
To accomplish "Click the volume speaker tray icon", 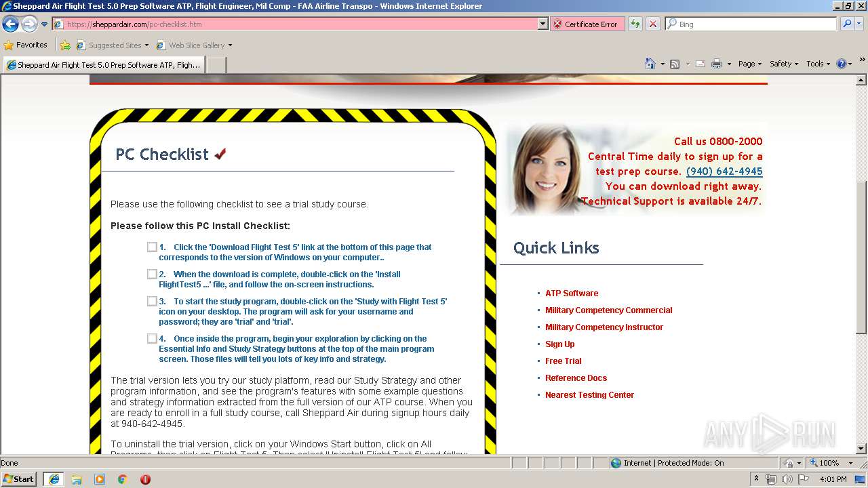I will point(787,479).
